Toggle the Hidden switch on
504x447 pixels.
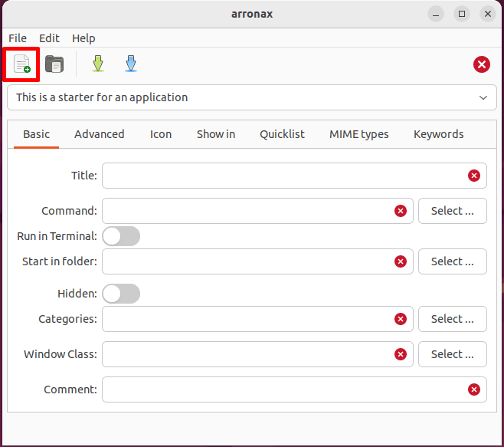[x=121, y=294]
